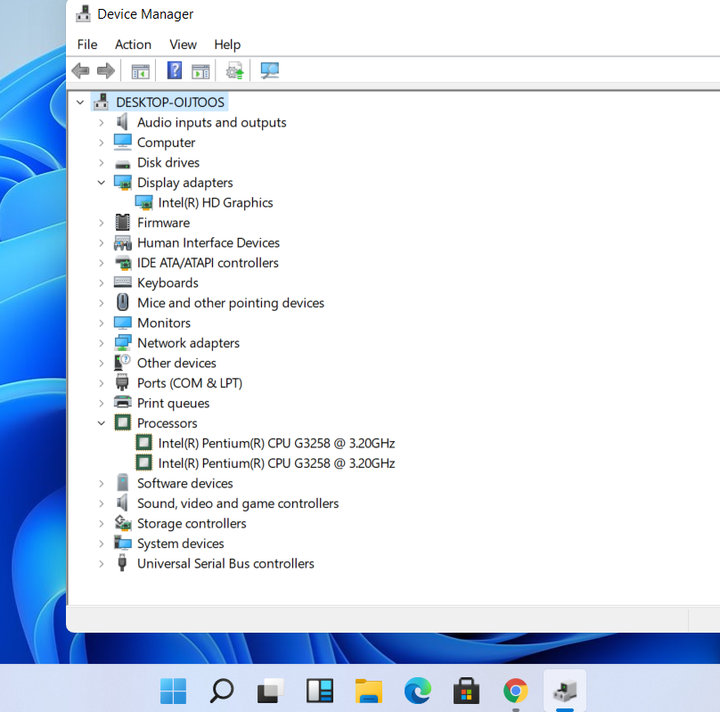Viewport: 720px width, 712px height.
Task: Click the Firmware chip icon
Action: [x=123, y=223]
